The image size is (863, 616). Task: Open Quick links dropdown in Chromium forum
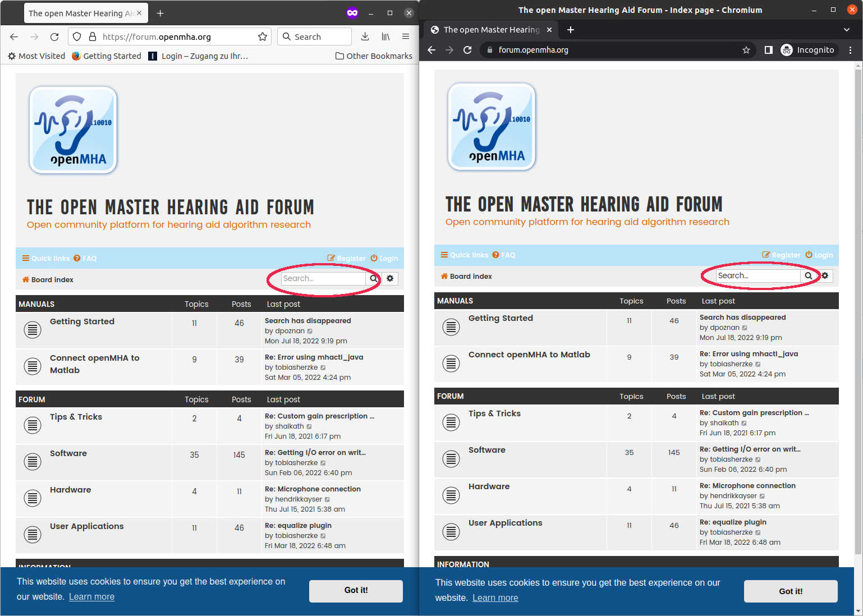pos(465,255)
